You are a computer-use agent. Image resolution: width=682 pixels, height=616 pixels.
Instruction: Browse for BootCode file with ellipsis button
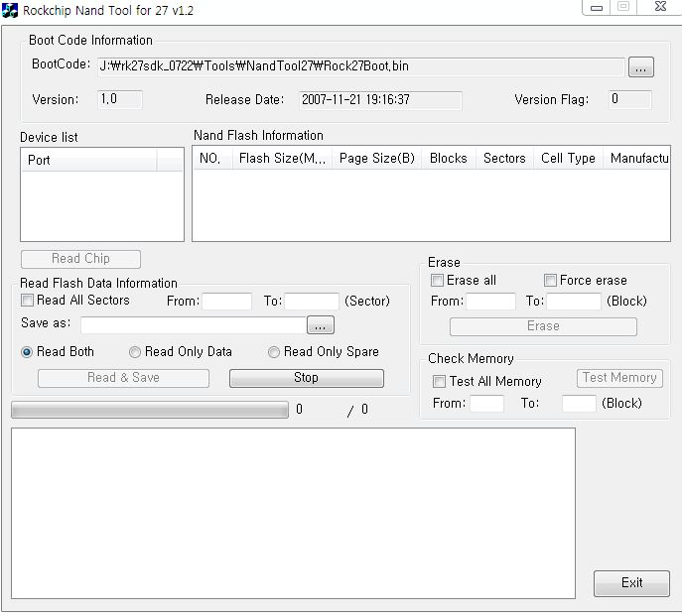(641, 67)
